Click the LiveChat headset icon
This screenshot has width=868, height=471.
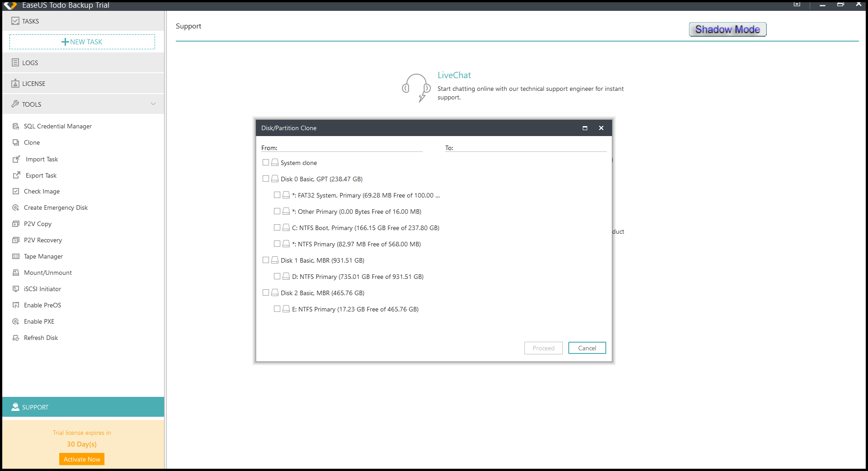[416, 88]
